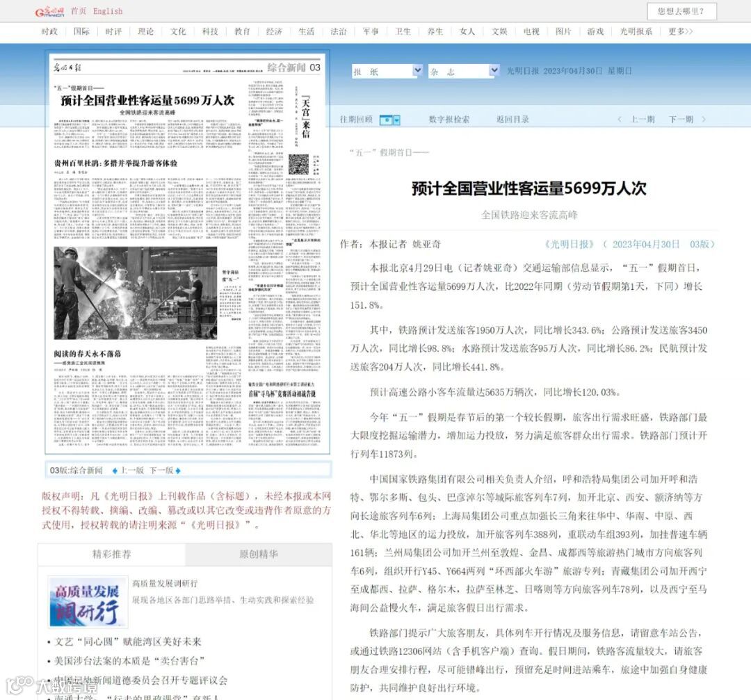
Task: Open the 养生 navigation item
Action: point(435,31)
